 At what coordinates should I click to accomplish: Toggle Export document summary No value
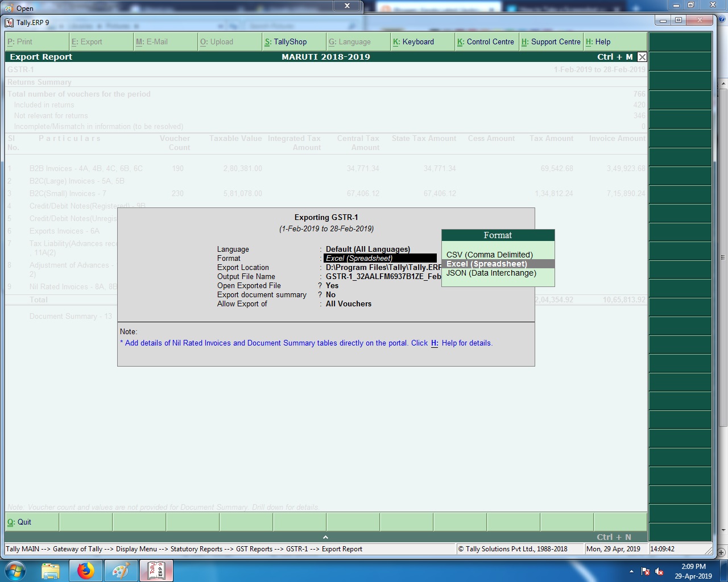click(x=330, y=294)
